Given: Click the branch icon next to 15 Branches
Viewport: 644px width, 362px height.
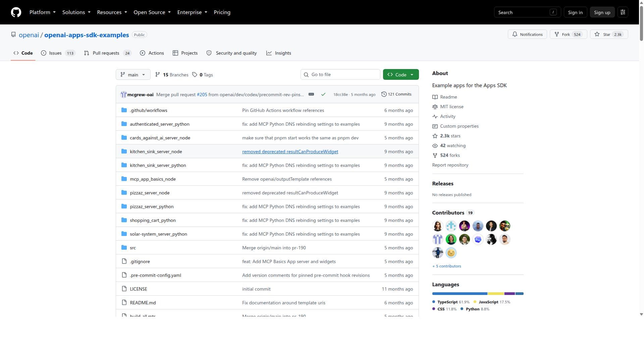Looking at the screenshot, I should 158,75.
